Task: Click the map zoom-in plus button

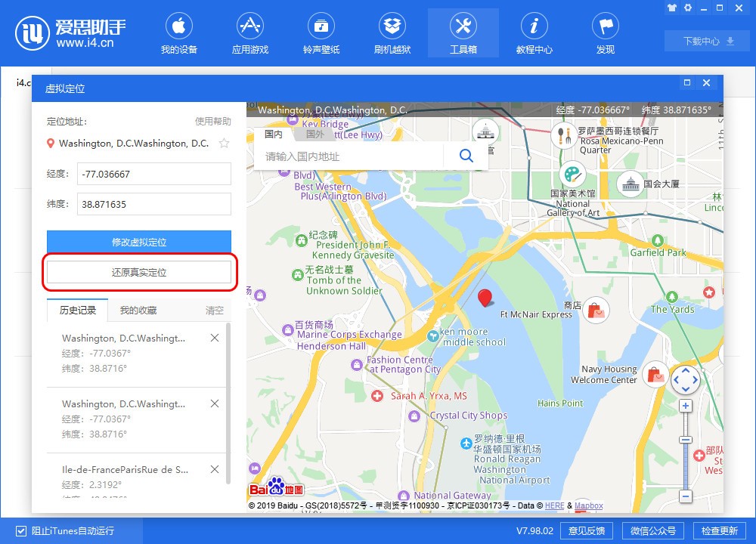Action: (x=686, y=406)
